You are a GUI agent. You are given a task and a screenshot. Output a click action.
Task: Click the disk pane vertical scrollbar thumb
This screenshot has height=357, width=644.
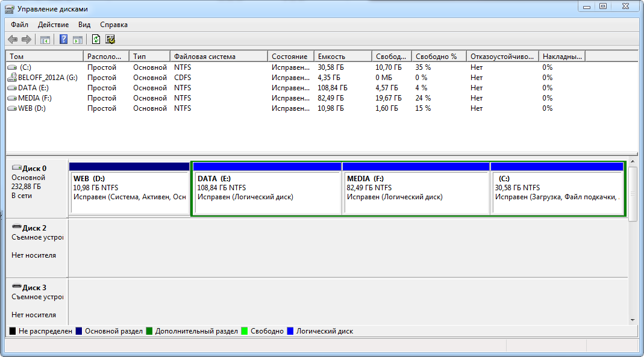[x=633, y=194]
